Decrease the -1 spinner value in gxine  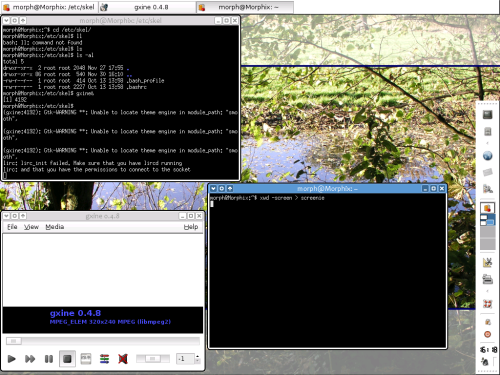click(197, 361)
